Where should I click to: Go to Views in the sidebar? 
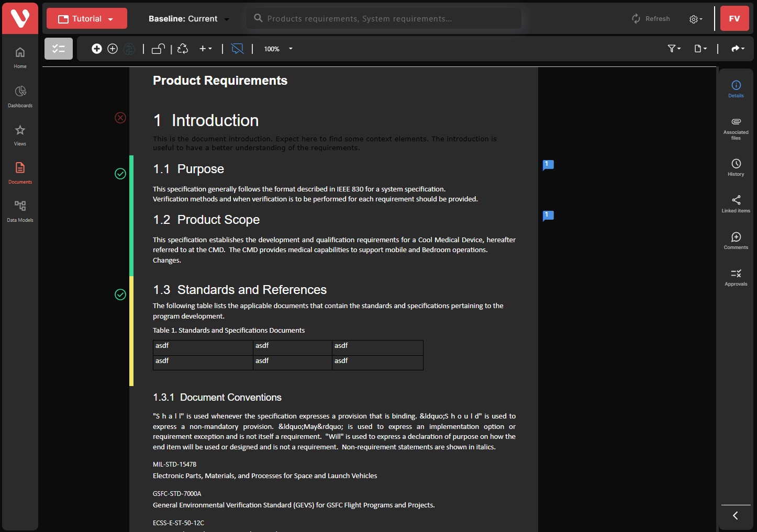coord(20,135)
